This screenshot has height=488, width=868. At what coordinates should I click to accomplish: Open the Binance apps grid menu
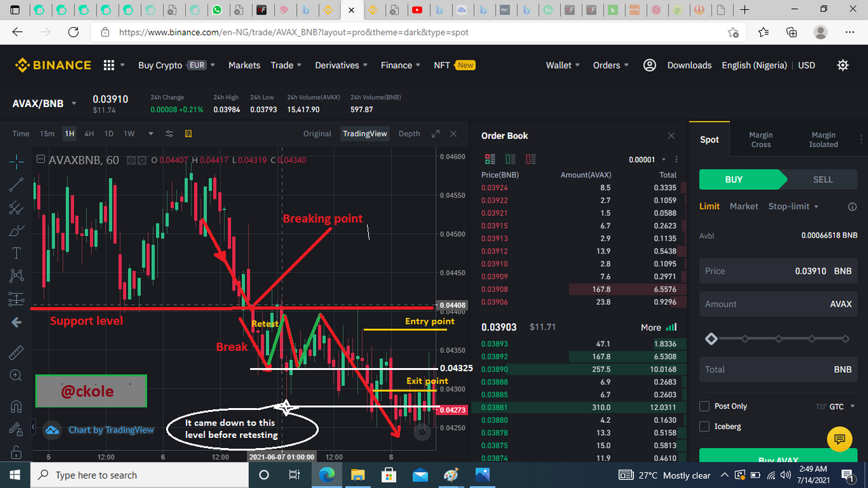coord(108,65)
